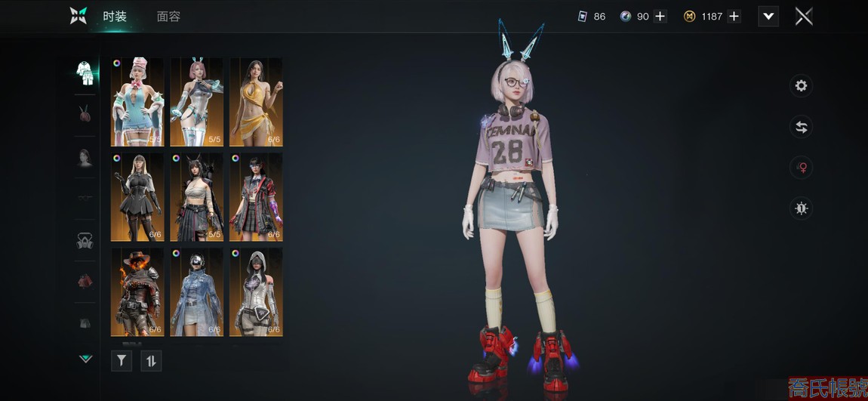Screen dimensions: 868x401
Task: Switch to the 面容 tab
Action: pyautogui.click(x=168, y=17)
